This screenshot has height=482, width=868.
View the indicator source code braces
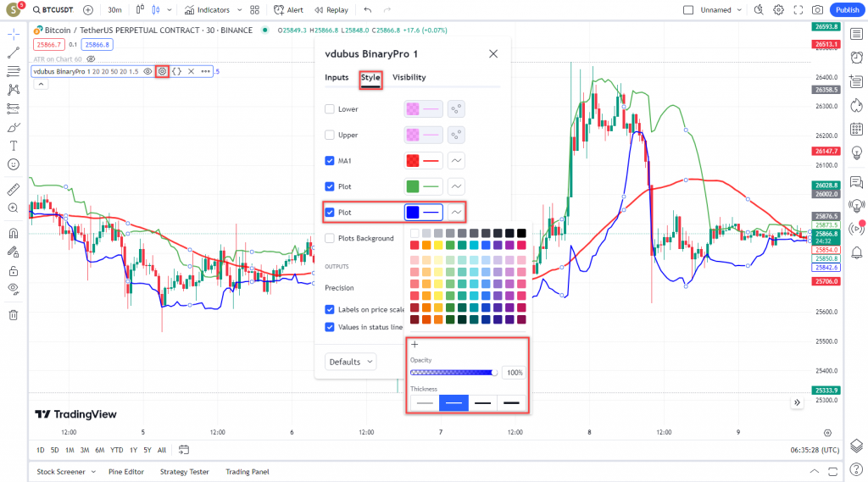176,71
